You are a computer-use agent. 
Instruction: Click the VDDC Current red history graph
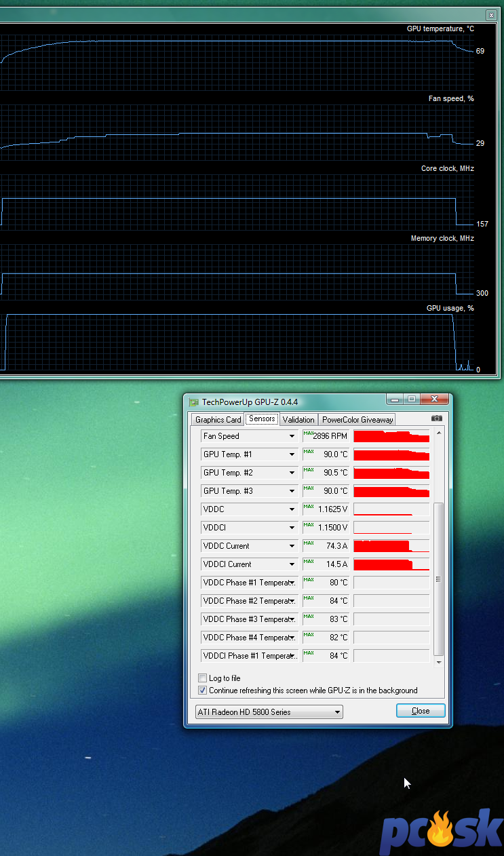(391, 546)
